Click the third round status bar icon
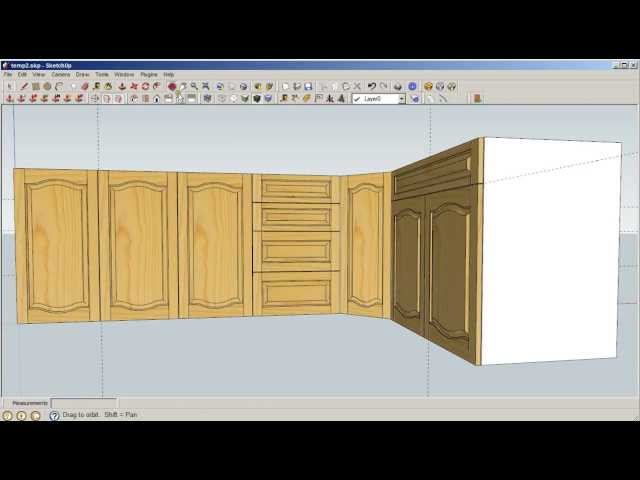This screenshot has height=480, width=640. [x=36, y=416]
